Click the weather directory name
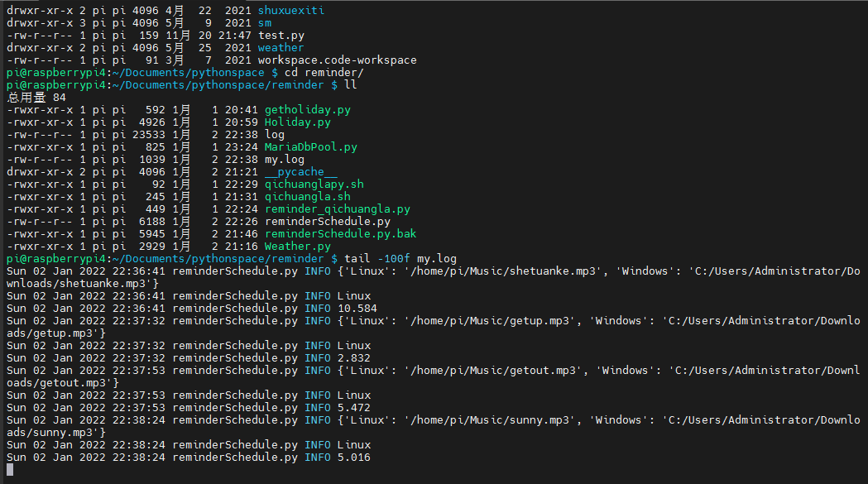 [281, 48]
